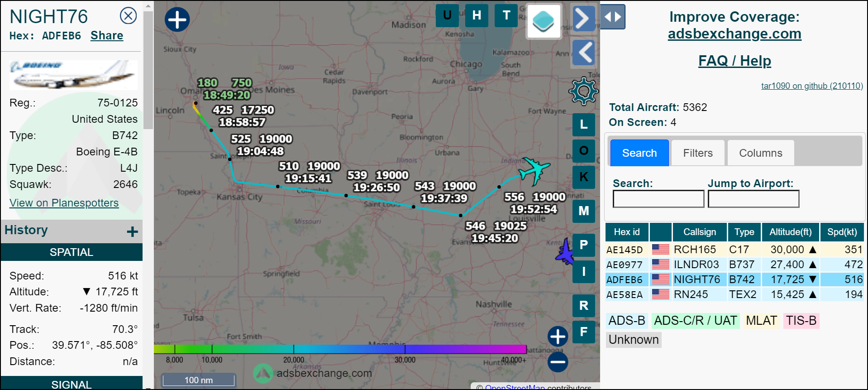
Task: Toggle sidebar with the double-arrow button
Action: tap(613, 17)
